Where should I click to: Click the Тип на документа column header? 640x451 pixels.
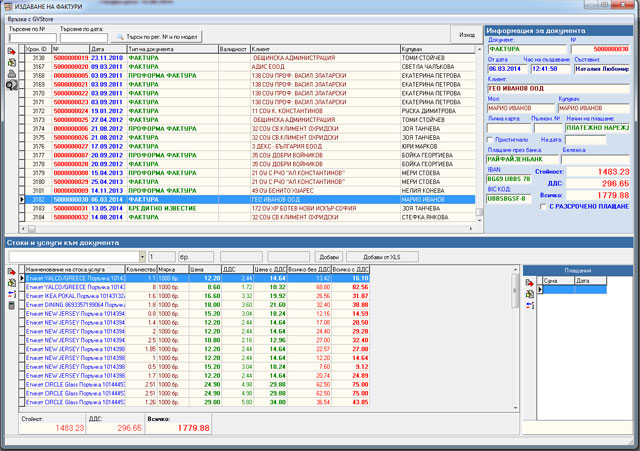coord(173,49)
